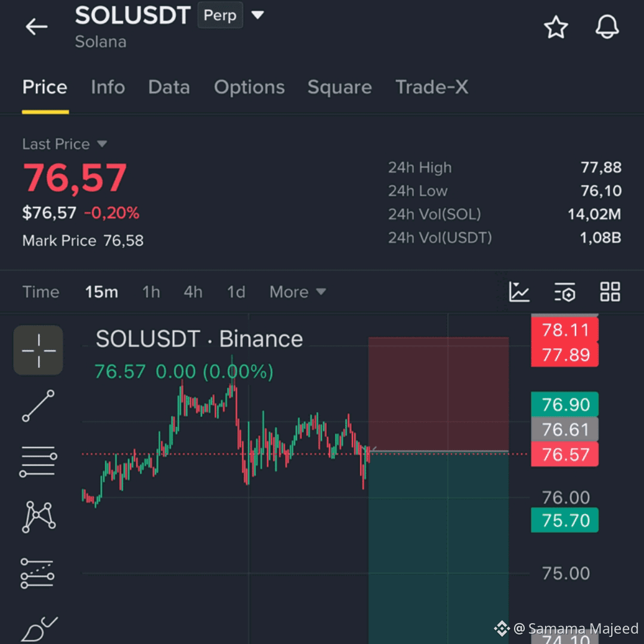Tap the red 76.57 current price label

(x=565, y=454)
